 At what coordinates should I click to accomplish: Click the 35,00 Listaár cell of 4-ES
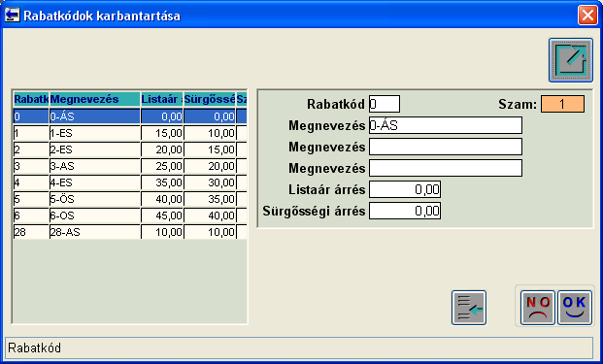coord(162,182)
